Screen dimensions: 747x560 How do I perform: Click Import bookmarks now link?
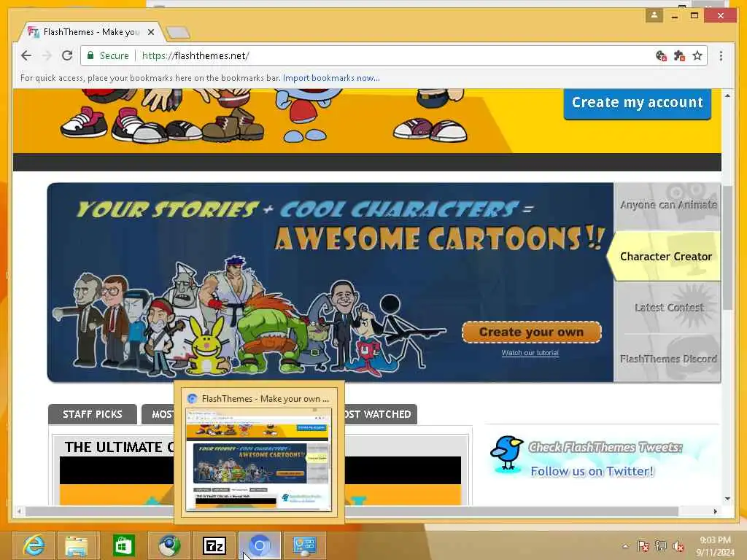(x=331, y=78)
